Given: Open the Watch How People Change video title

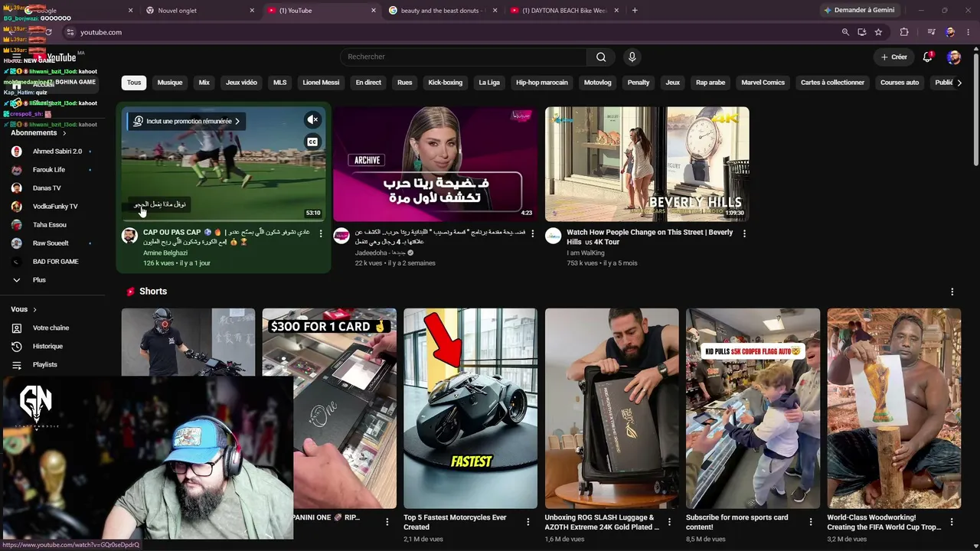Looking at the screenshot, I should coord(649,237).
